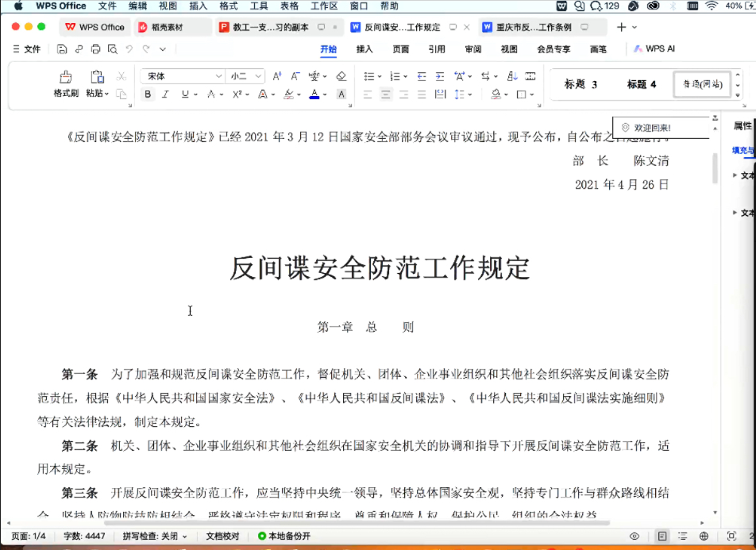Open the WPS AI assistant
This screenshot has height=550, width=756.
[653, 48]
